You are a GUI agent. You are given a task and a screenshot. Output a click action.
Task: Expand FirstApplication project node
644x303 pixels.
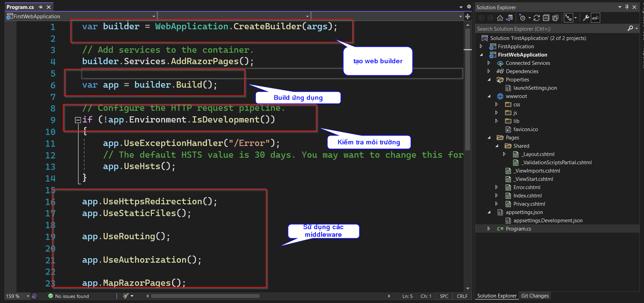pyautogui.click(x=481, y=46)
